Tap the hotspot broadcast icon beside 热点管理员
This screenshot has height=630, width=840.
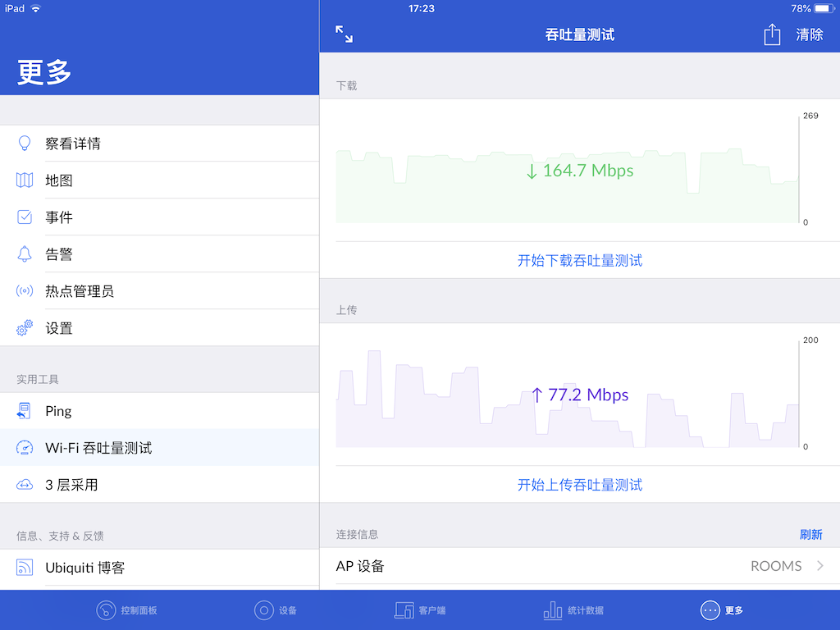point(25,291)
